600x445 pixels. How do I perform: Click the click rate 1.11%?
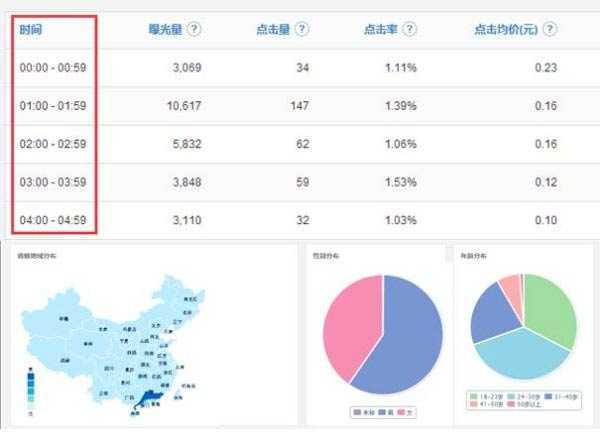pyautogui.click(x=401, y=68)
